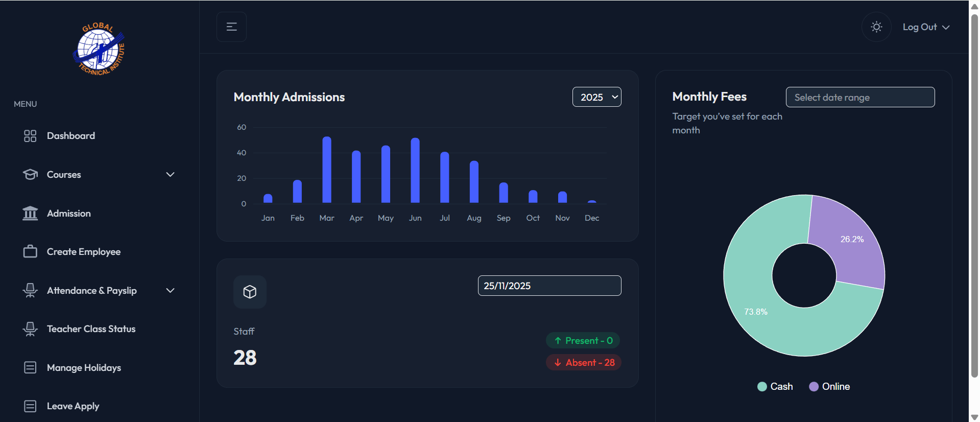Viewport: 980px width, 422px height.
Task: Click the Create Employee briefcase icon
Action: click(30, 252)
